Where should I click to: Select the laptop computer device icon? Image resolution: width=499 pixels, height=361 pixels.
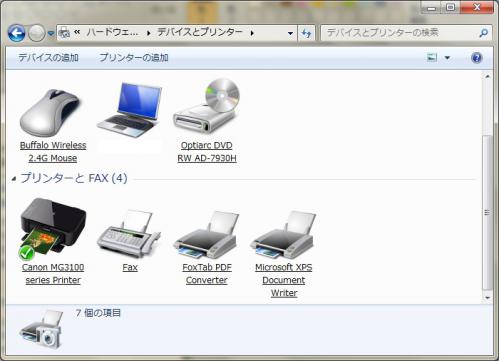[129, 110]
